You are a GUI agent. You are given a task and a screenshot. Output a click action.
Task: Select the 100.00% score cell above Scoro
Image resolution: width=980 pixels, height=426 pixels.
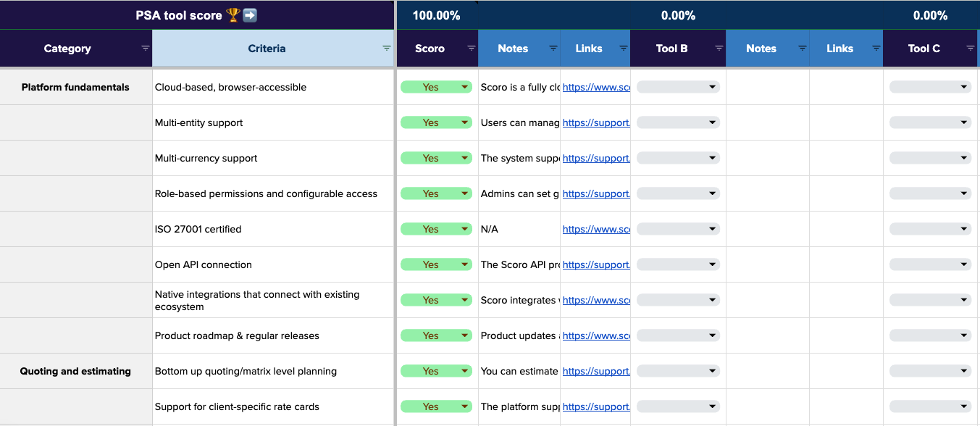tap(437, 15)
